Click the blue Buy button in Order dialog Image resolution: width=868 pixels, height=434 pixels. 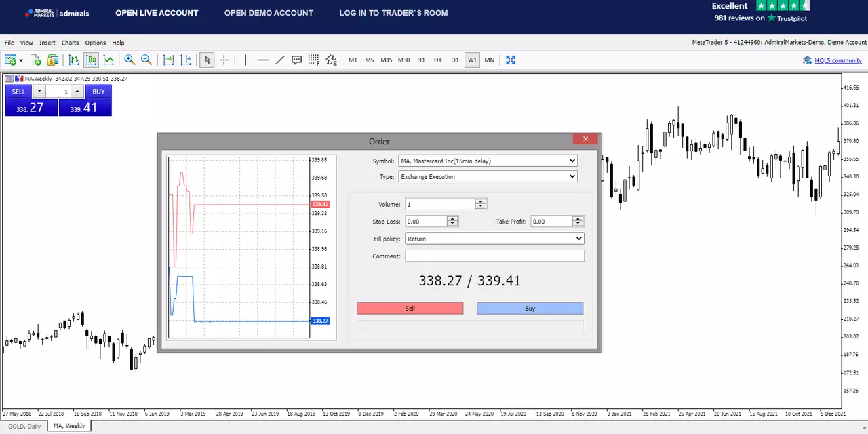pyautogui.click(x=530, y=309)
